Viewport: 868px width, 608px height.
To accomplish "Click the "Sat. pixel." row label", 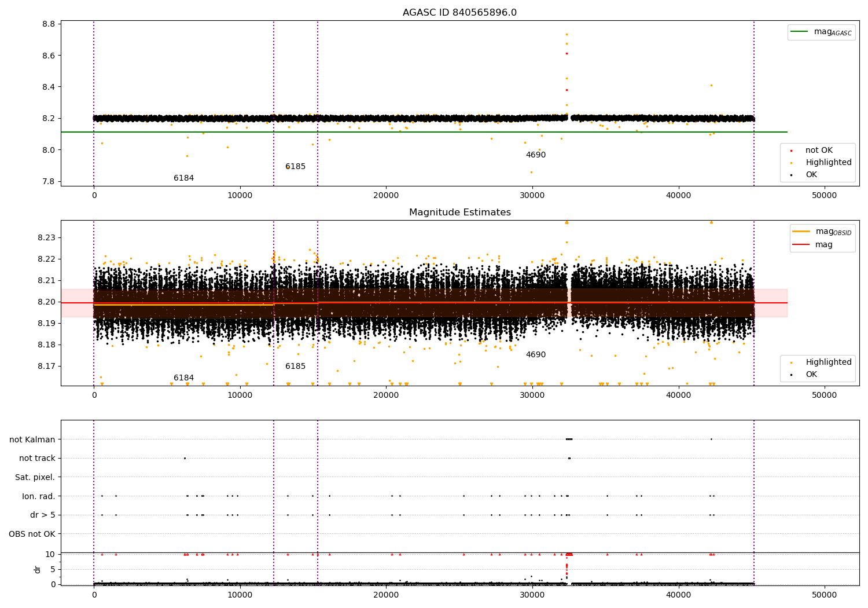I will [x=35, y=477].
